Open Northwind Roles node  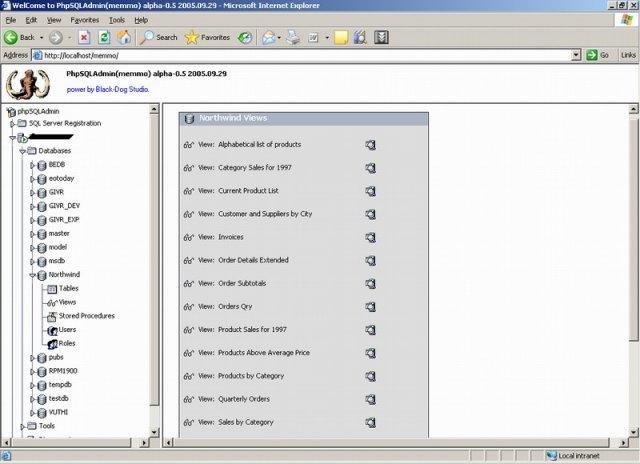coord(67,344)
